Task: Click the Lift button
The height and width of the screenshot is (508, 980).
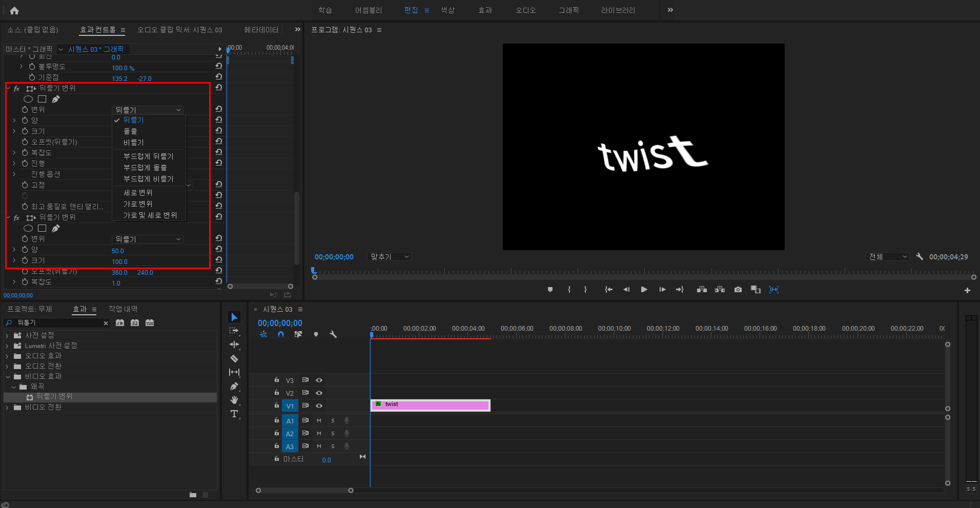Action: point(702,290)
